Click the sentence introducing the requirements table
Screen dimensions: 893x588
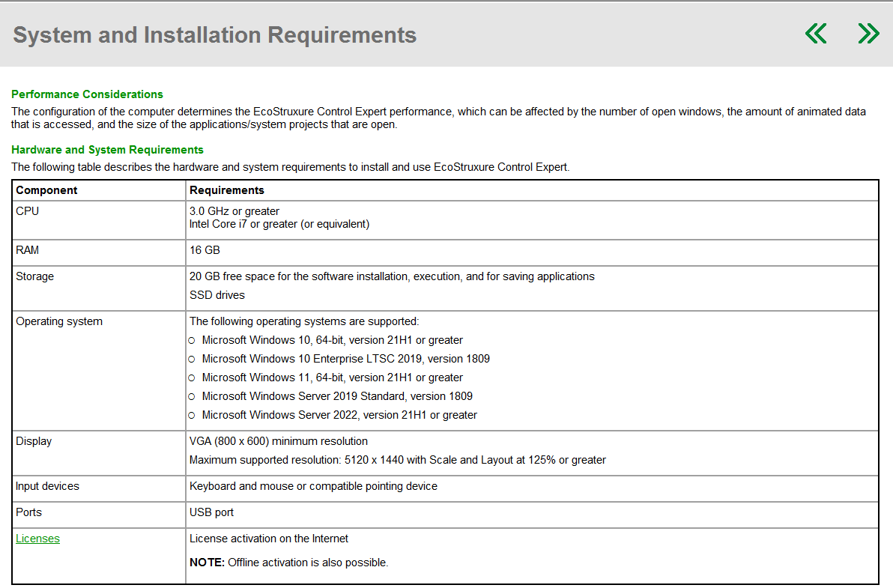(291, 167)
